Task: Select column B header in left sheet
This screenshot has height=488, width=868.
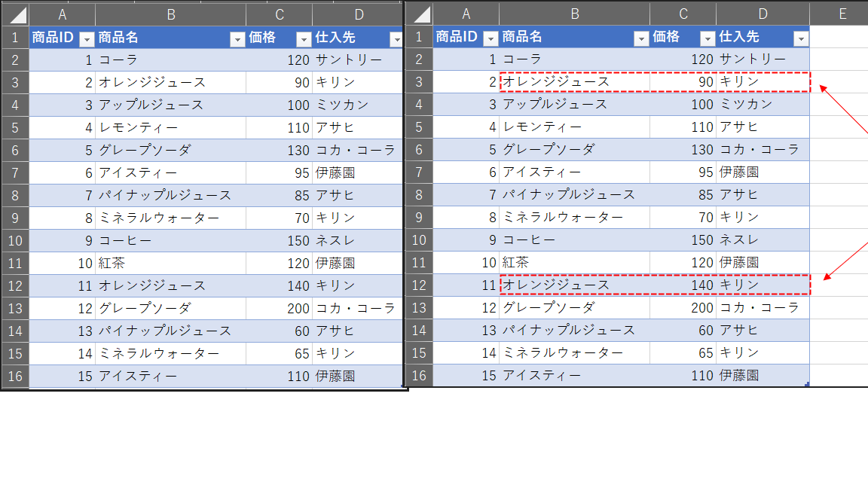Action: [x=170, y=15]
